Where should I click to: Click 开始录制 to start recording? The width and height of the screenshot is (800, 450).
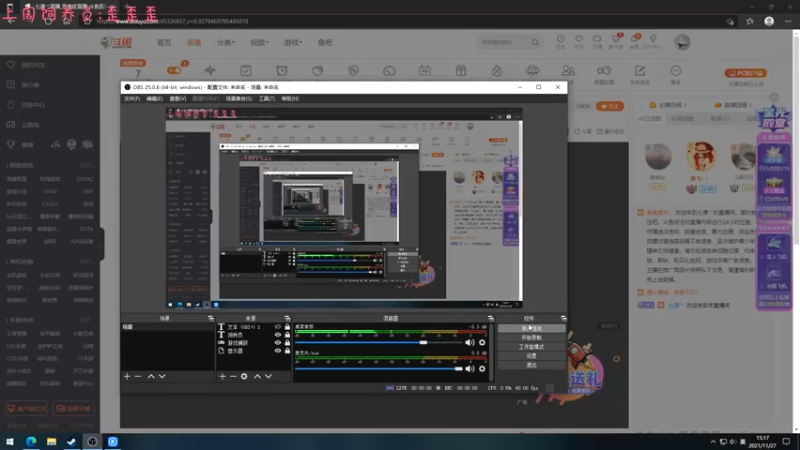point(531,338)
